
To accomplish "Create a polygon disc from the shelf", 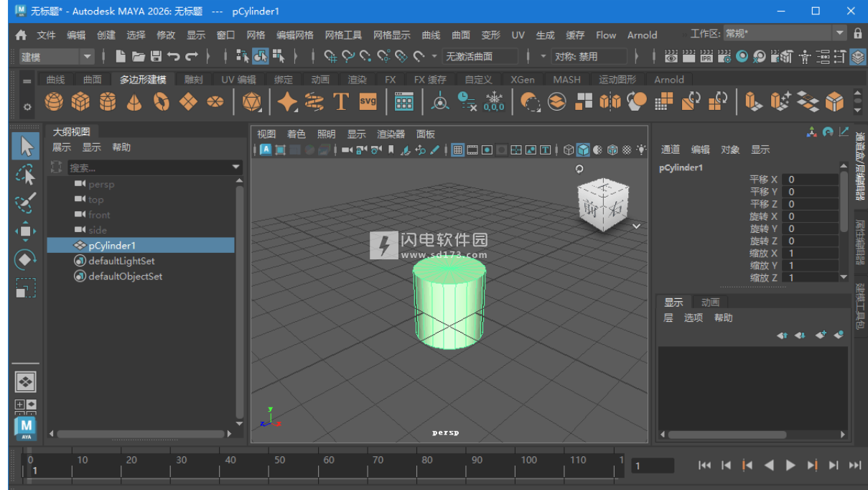I will coord(215,103).
